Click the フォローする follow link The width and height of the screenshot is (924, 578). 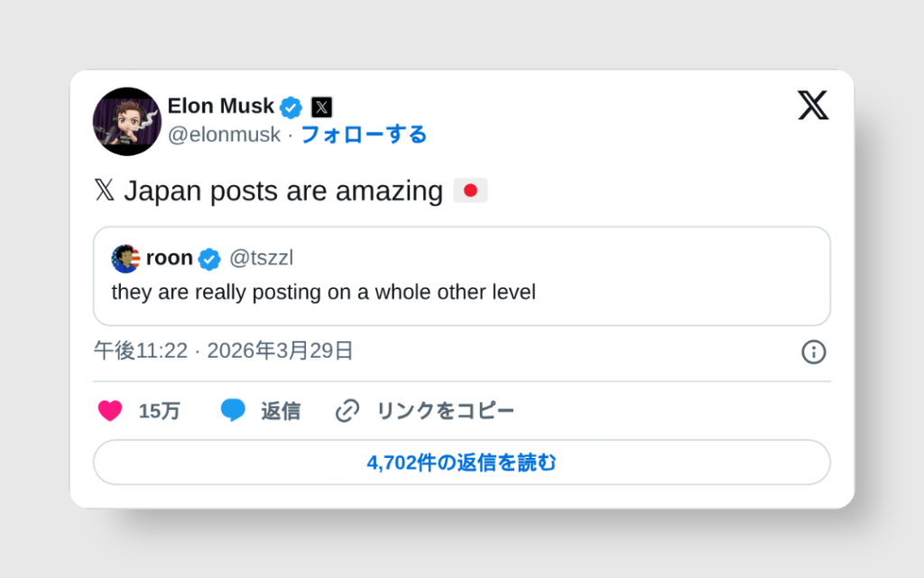click(364, 135)
